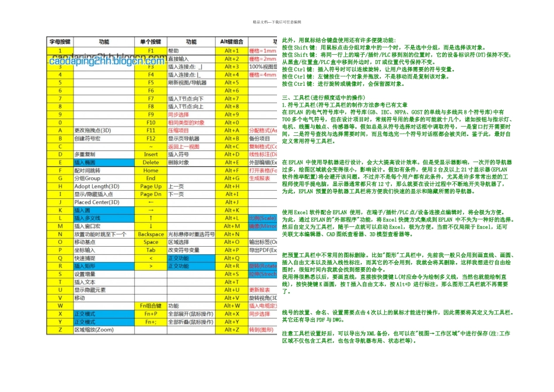Select the 'Insert' key cell
Viewport: 554px width, 392px height.
[150, 155]
